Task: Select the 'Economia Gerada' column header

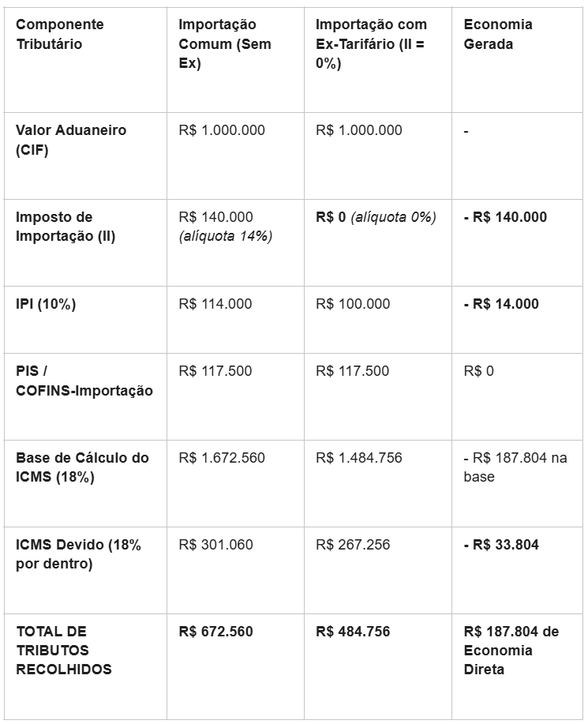Action: (x=498, y=34)
